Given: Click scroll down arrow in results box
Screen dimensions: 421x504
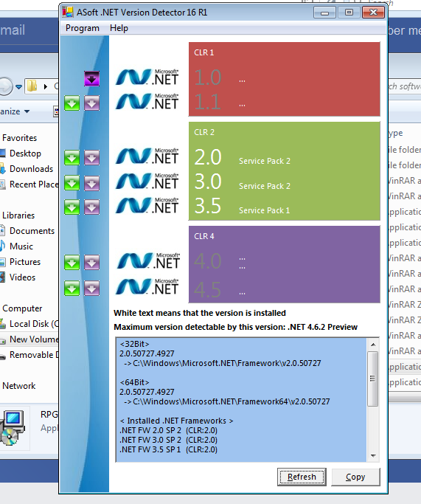Looking at the screenshot, I should (x=373, y=455).
